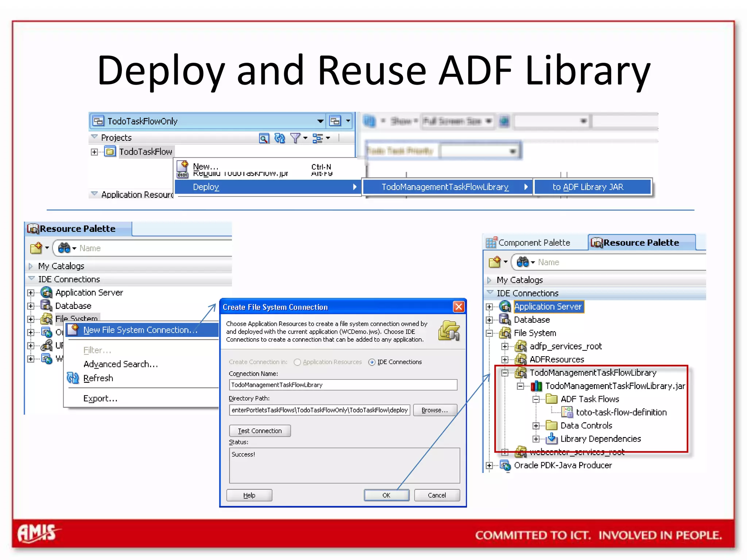Click the new folder icon in the left Resource Palette
The width and height of the screenshot is (747, 560).
[36, 248]
